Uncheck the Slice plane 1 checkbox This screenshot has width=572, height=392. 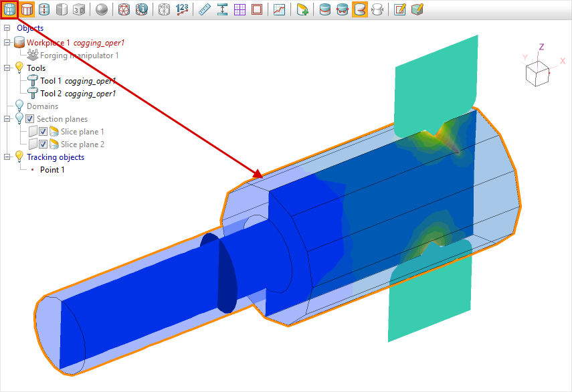pos(43,132)
